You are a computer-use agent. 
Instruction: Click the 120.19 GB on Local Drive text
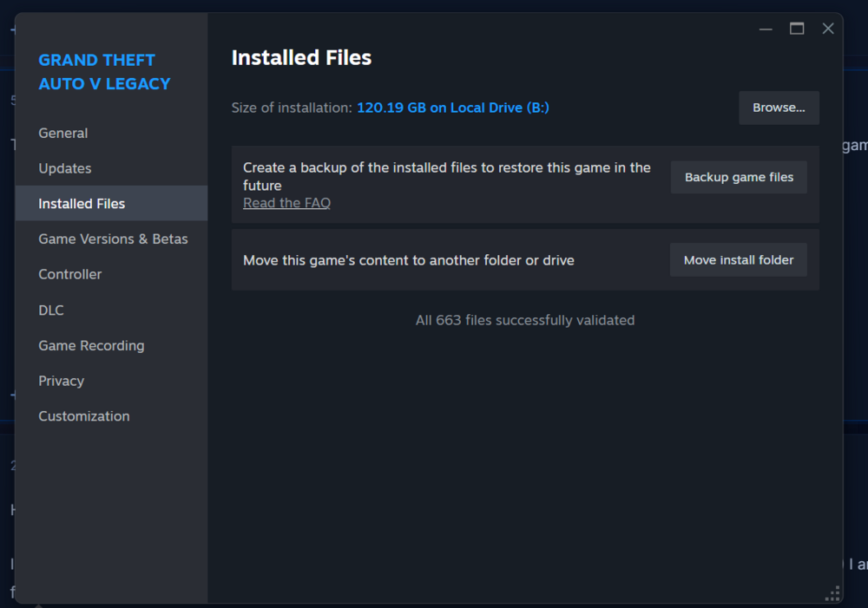point(452,108)
